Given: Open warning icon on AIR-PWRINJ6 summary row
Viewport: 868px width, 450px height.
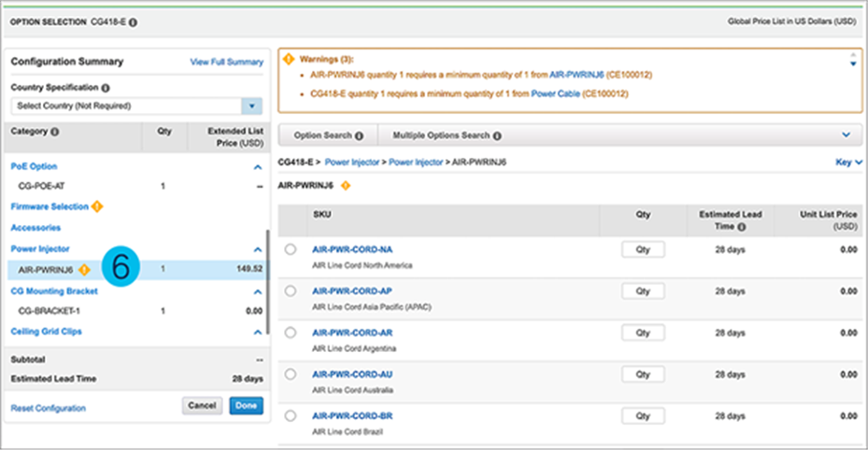Looking at the screenshot, I should (x=84, y=270).
